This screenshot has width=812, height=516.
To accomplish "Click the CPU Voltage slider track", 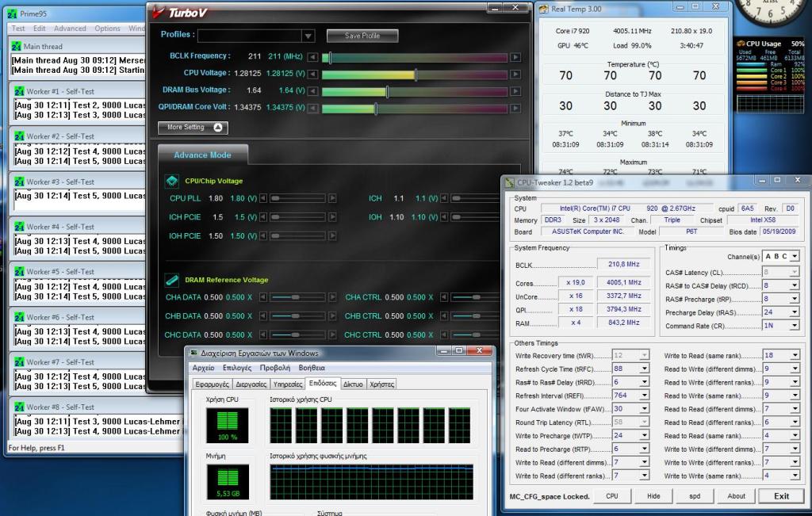I will 414,74.
